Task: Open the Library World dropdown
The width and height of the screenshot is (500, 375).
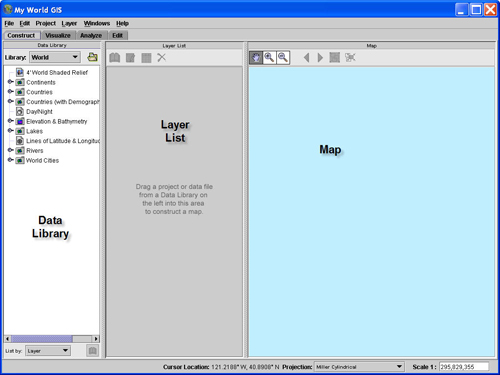Action: (55, 57)
